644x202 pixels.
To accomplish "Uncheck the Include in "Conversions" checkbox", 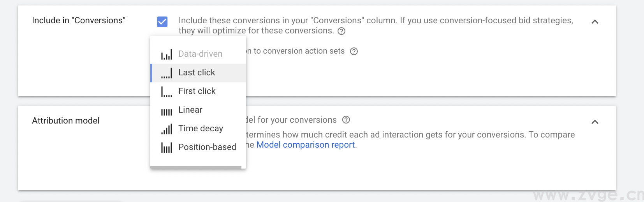I will tap(162, 22).
